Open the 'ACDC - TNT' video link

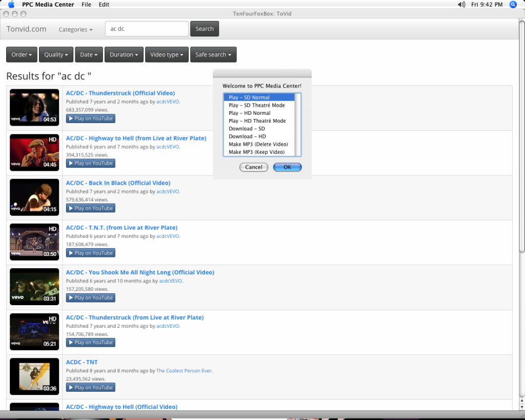click(82, 362)
